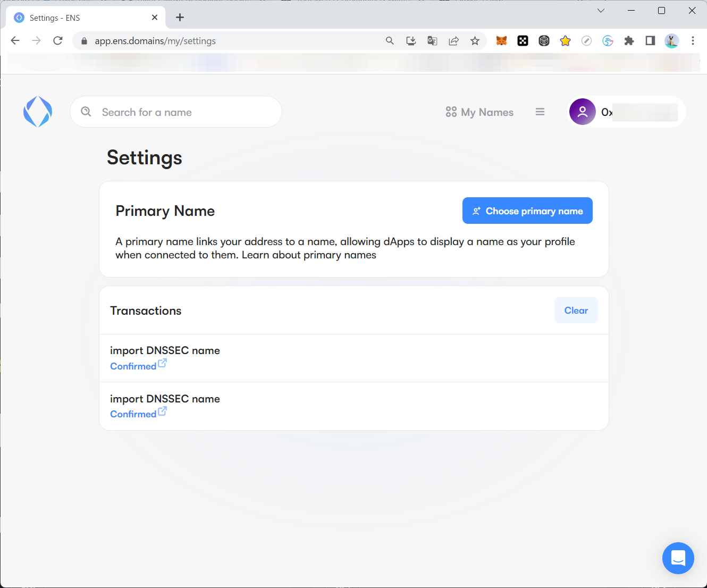The image size is (707, 588).
Task: Select the Settings - ENS tab
Action: 80,18
